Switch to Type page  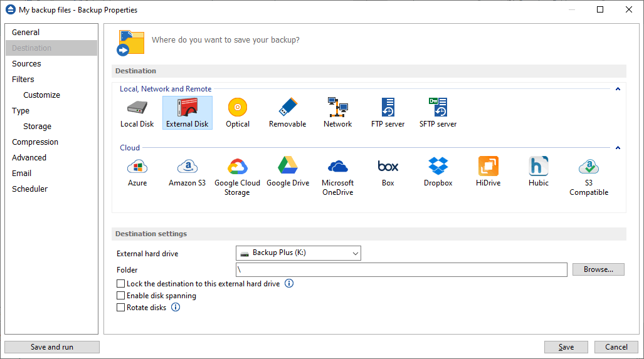coord(51,111)
